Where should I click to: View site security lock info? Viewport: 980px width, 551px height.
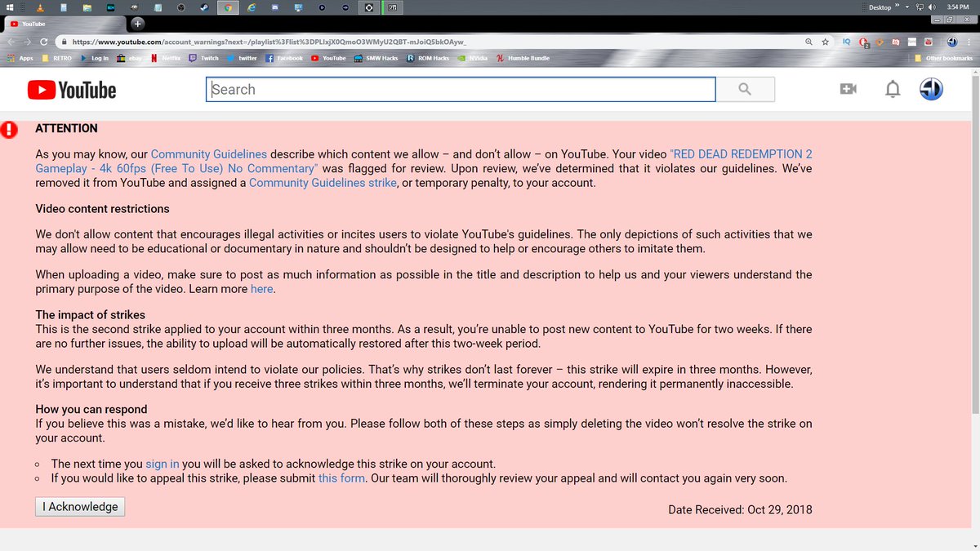click(x=63, y=42)
